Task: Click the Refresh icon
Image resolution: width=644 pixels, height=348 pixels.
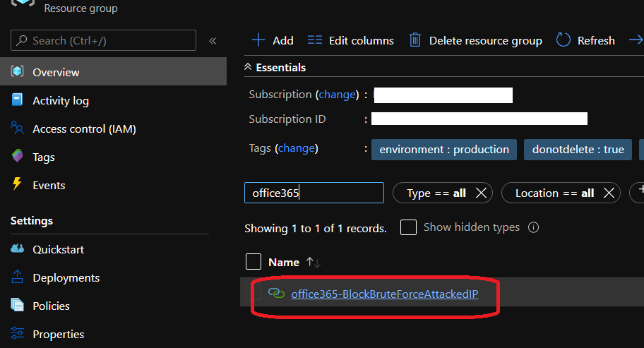Action: point(563,40)
